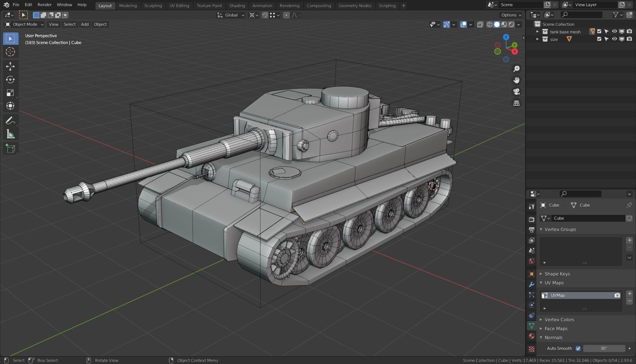Expand the Shape Keys panel

coord(557,274)
